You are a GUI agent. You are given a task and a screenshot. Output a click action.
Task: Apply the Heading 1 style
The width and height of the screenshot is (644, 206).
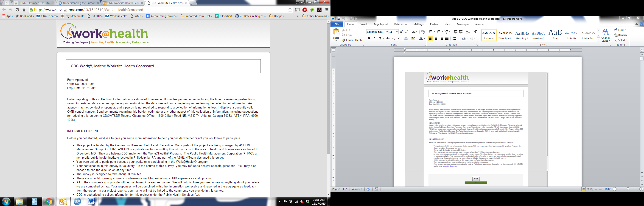point(522,35)
